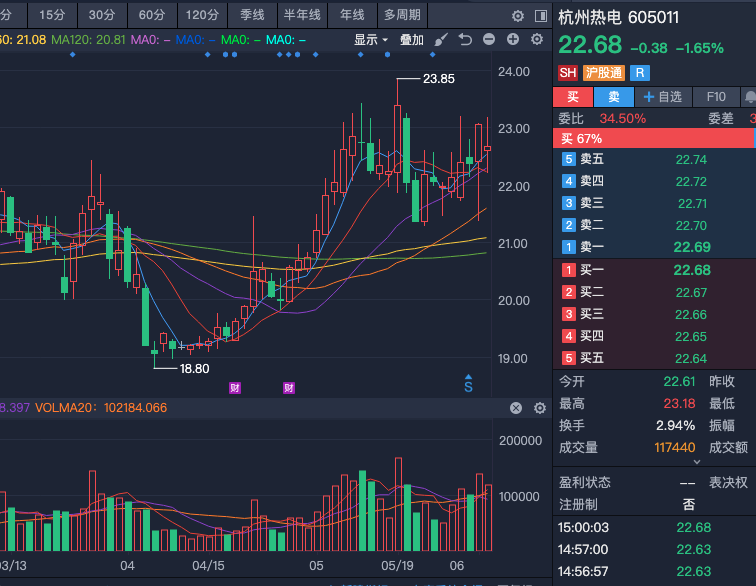The image size is (756, 586).
Task: Click the 叠加 overlay button
Action: [x=412, y=40]
